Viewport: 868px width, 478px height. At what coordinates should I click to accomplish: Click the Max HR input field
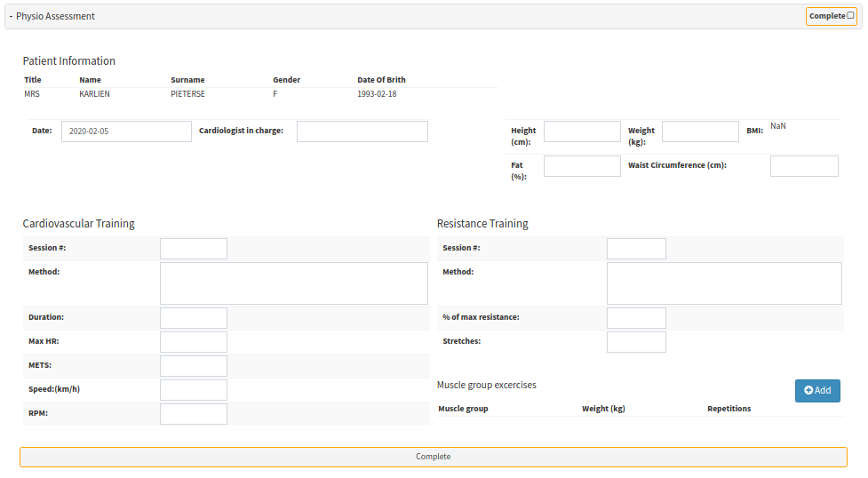click(193, 342)
